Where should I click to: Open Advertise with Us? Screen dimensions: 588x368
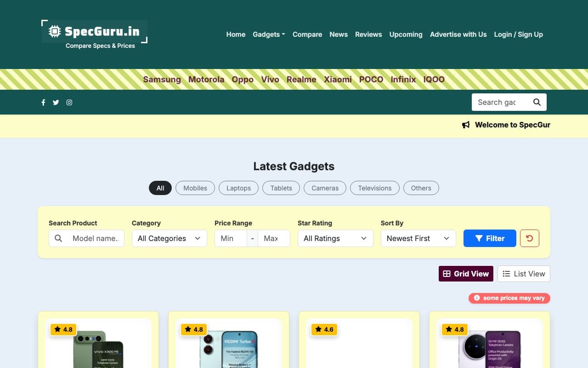[458, 34]
